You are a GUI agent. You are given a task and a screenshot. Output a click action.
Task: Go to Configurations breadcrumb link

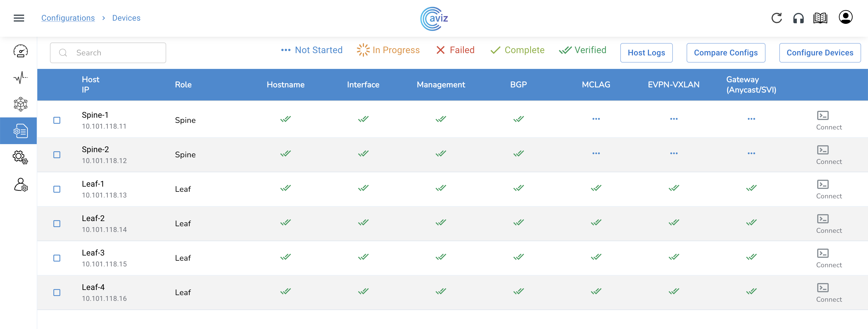point(68,18)
